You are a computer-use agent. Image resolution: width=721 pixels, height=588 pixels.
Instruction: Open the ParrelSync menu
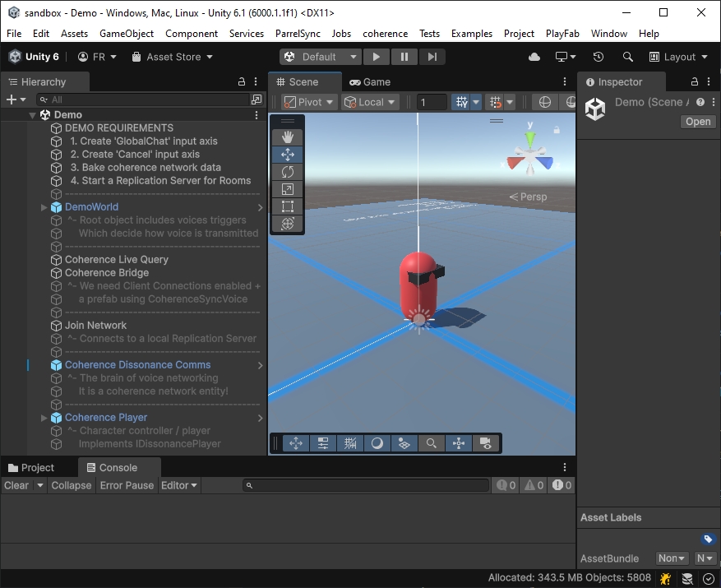(x=298, y=34)
